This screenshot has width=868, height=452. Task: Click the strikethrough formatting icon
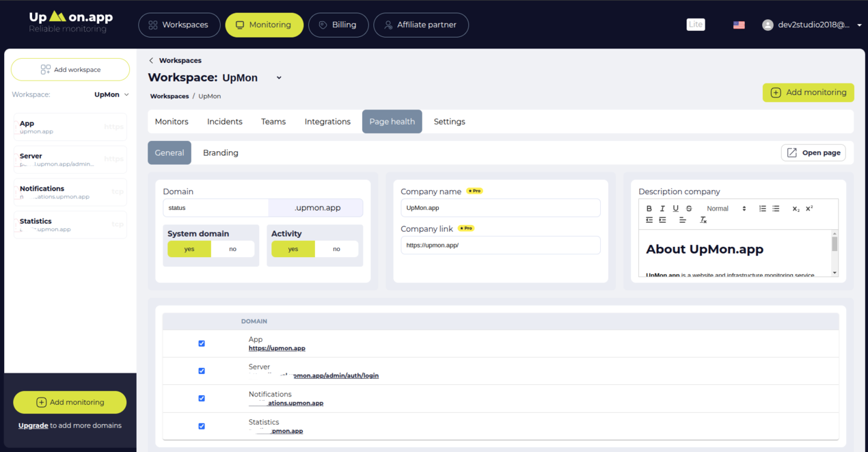pyautogui.click(x=689, y=209)
